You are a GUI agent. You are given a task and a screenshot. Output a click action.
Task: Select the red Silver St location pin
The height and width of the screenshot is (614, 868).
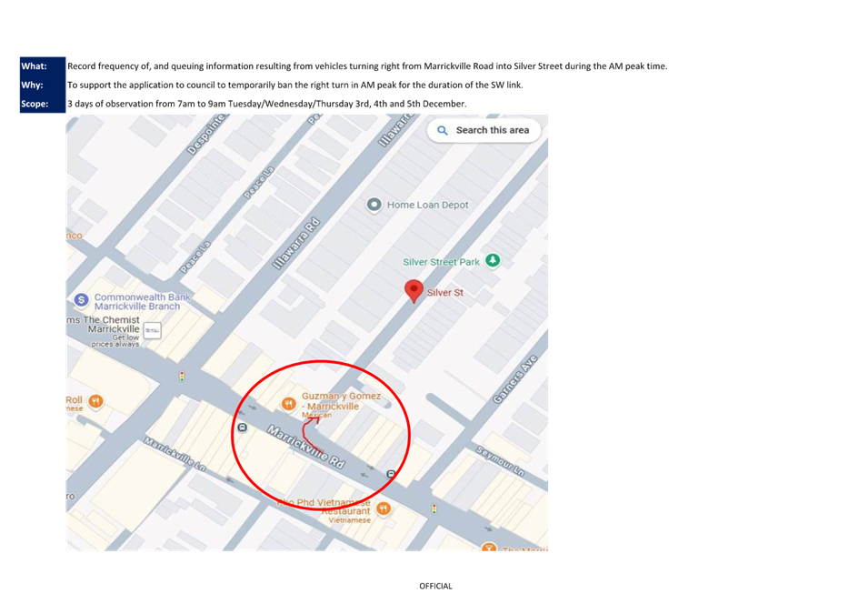coord(414,291)
